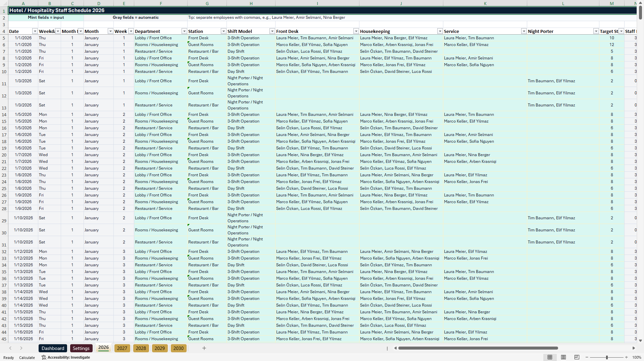Select the Front Desk cell in row 23

click(x=317, y=175)
